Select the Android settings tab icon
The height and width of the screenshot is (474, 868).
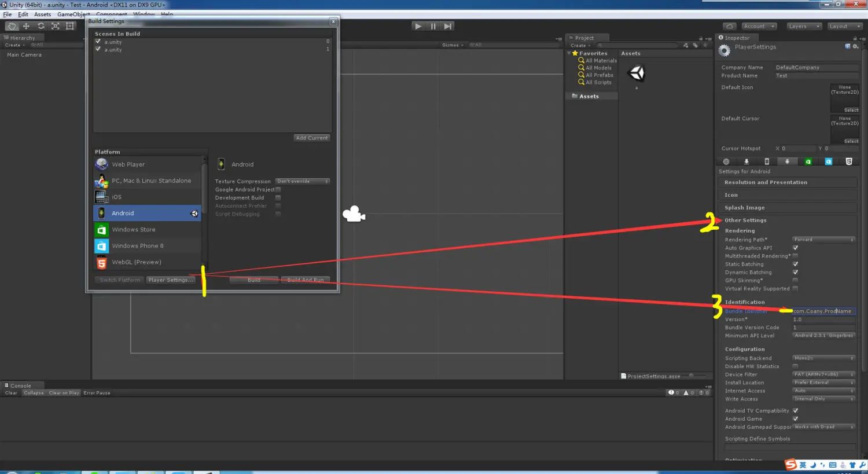click(x=788, y=161)
